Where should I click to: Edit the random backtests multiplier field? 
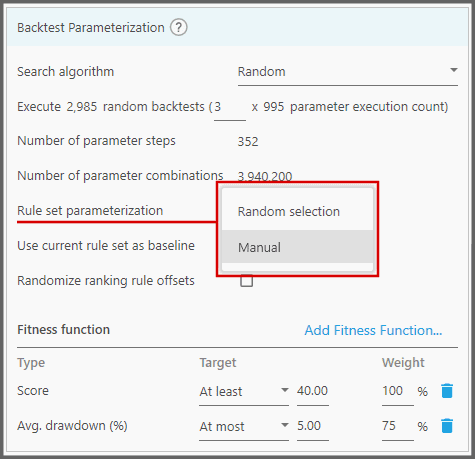click(x=230, y=108)
